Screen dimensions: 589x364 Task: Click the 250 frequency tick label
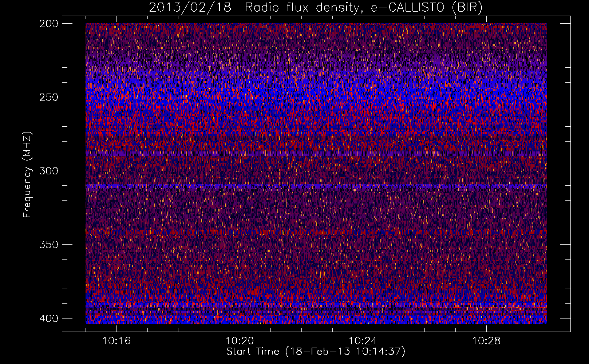click(49, 97)
